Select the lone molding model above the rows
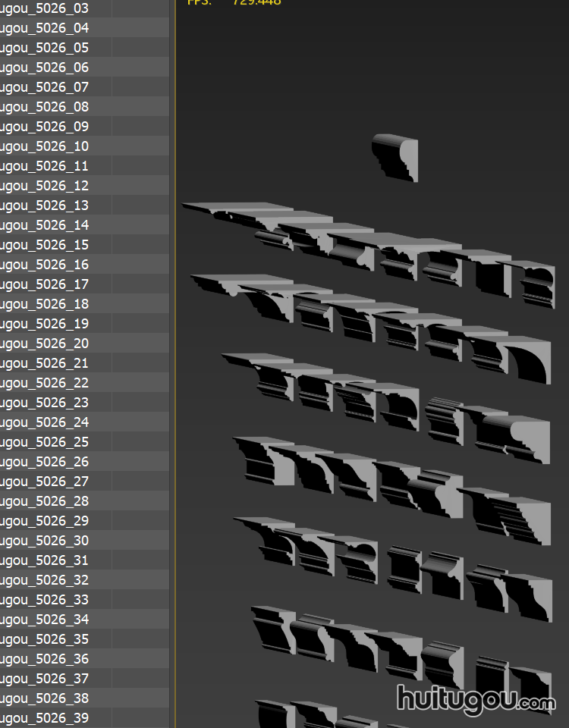The width and height of the screenshot is (569, 728). (x=395, y=158)
